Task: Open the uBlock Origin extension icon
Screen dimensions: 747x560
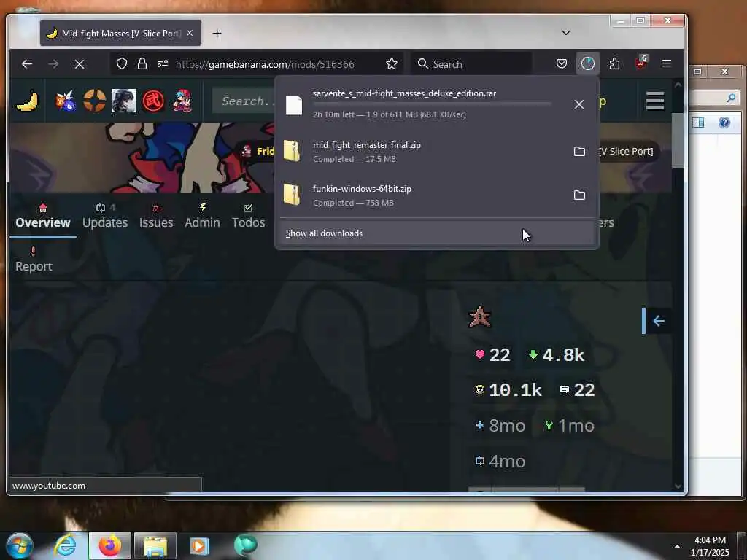Action: point(640,63)
